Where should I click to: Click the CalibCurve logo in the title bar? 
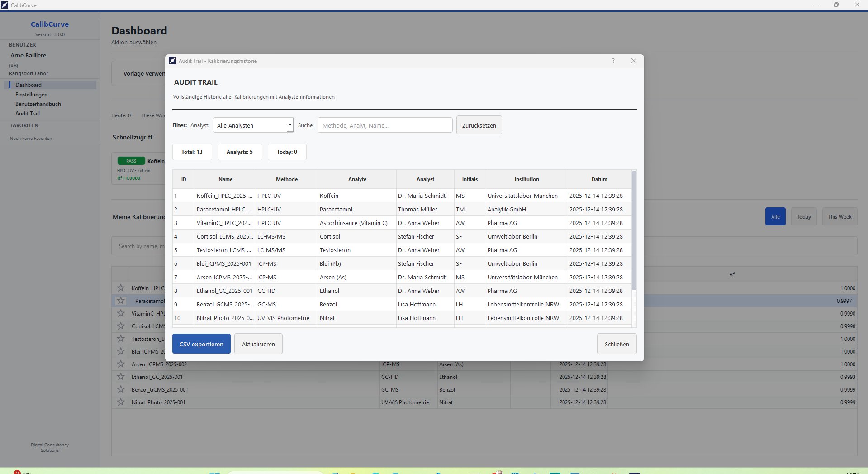[x=5, y=5]
